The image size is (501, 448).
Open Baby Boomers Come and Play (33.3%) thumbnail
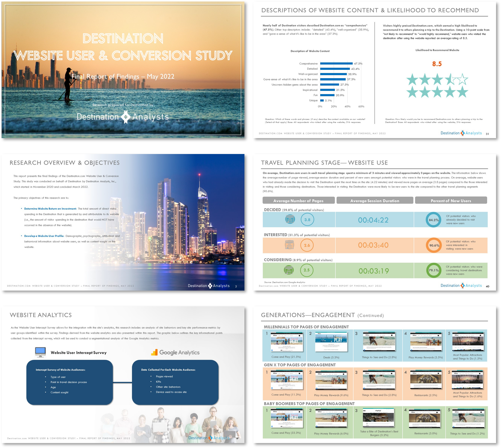[287, 418]
